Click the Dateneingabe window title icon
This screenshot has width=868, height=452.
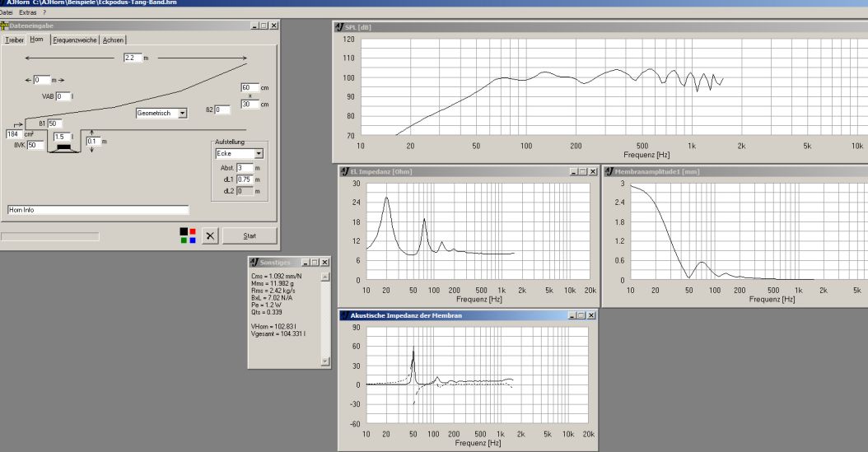coord(5,26)
